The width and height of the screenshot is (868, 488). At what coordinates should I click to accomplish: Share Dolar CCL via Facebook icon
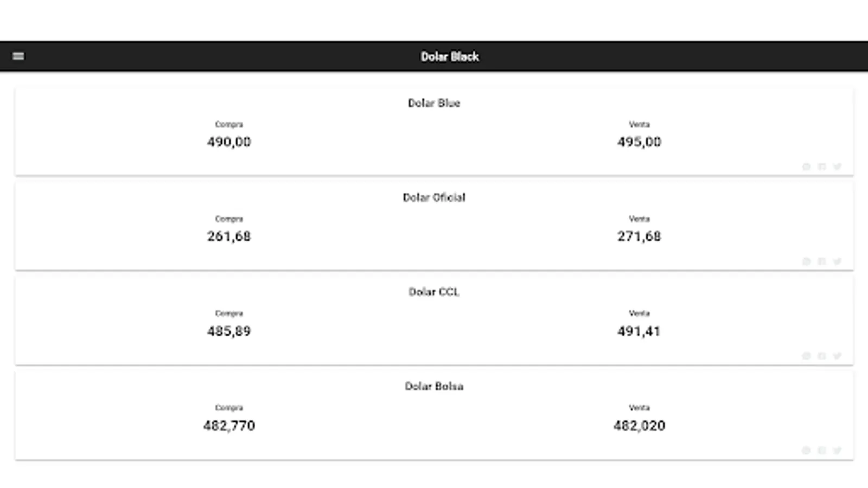coord(822,356)
